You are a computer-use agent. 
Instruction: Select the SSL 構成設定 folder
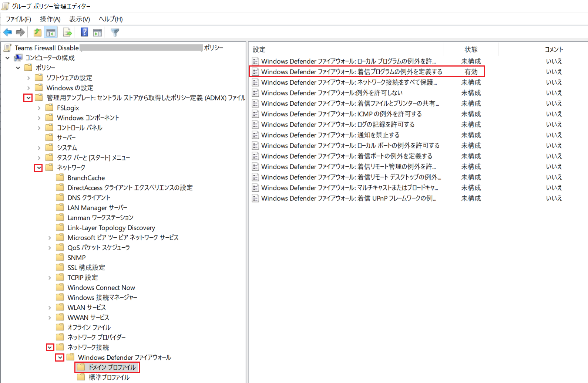(x=86, y=268)
